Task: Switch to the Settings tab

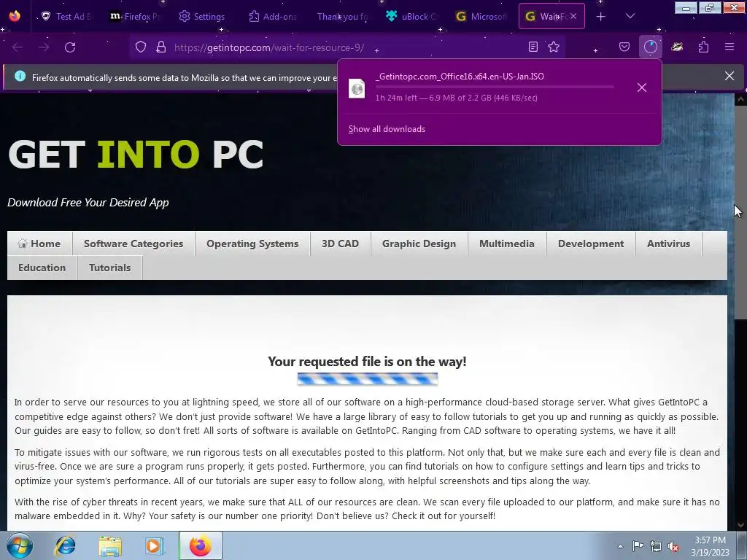Action: [202, 16]
